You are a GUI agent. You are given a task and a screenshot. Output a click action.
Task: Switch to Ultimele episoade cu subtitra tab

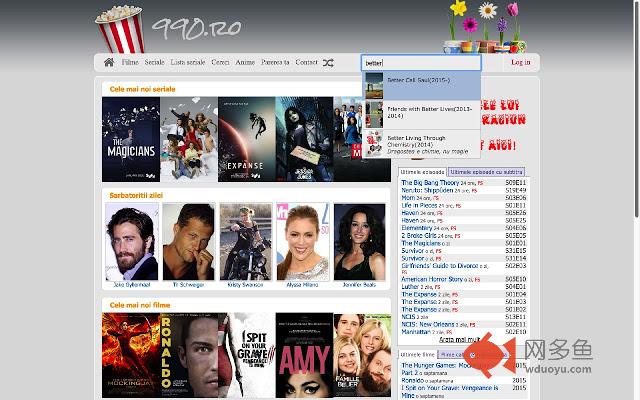pos(486,172)
